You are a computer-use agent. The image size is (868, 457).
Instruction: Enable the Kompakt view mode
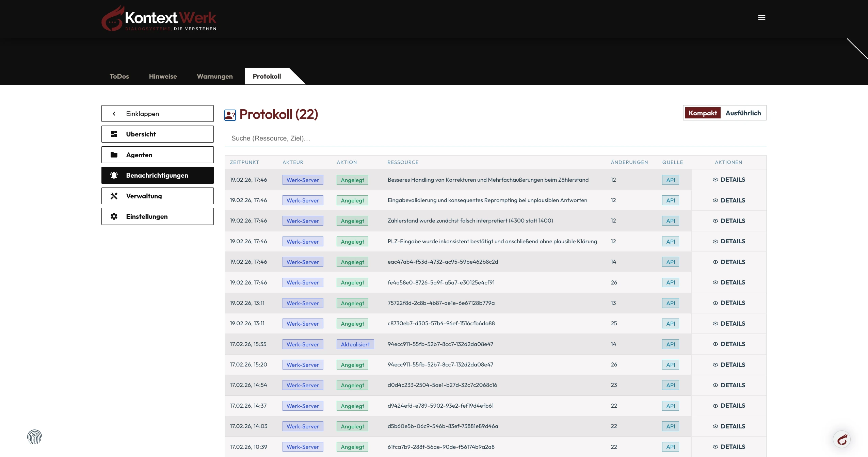(703, 113)
